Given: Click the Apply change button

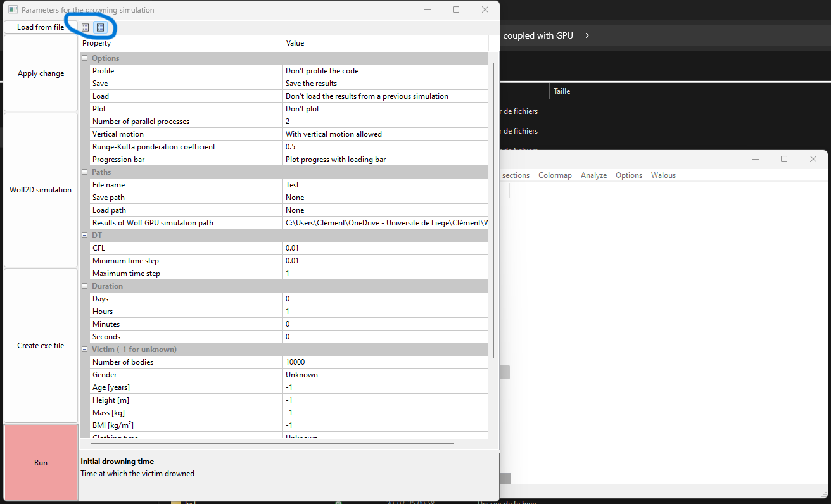Looking at the screenshot, I should pyautogui.click(x=41, y=73).
